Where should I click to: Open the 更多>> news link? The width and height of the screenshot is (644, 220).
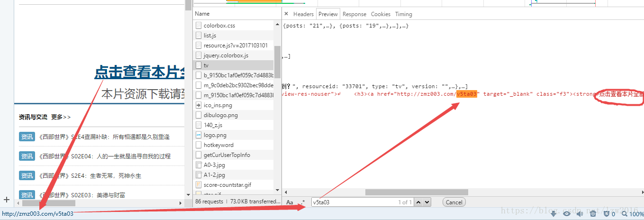tap(61, 117)
